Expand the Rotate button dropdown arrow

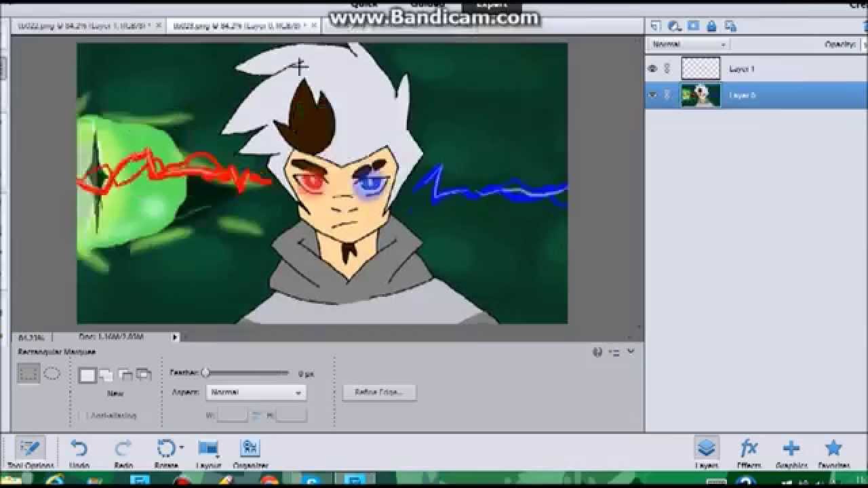click(181, 448)
